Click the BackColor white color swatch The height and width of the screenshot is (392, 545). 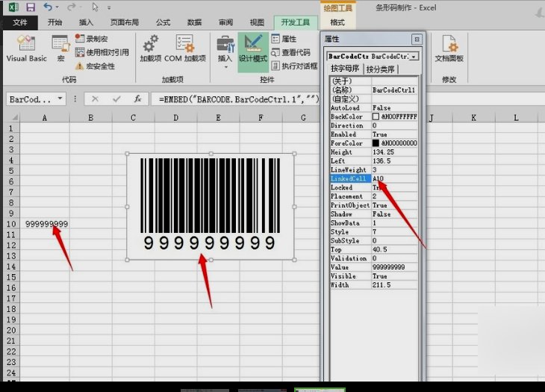tap(376, 116)
